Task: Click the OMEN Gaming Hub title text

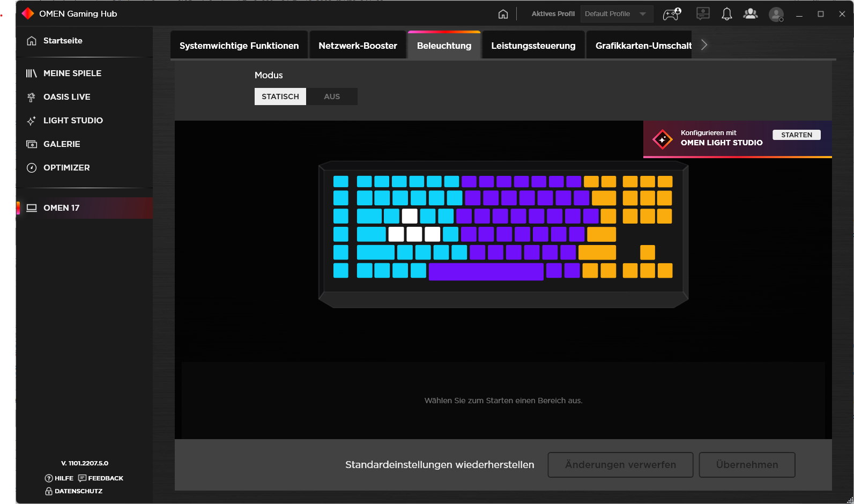Action: [x=78, y=14]
